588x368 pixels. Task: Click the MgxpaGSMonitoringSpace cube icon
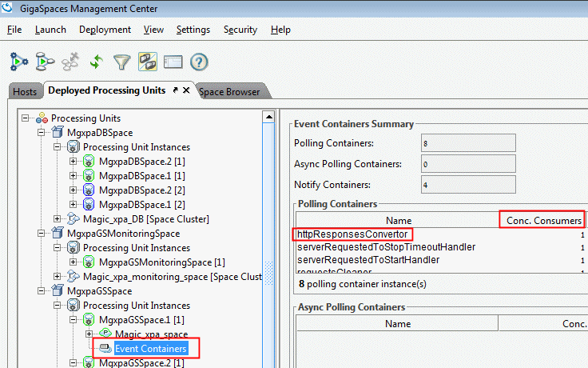(58, 233)
